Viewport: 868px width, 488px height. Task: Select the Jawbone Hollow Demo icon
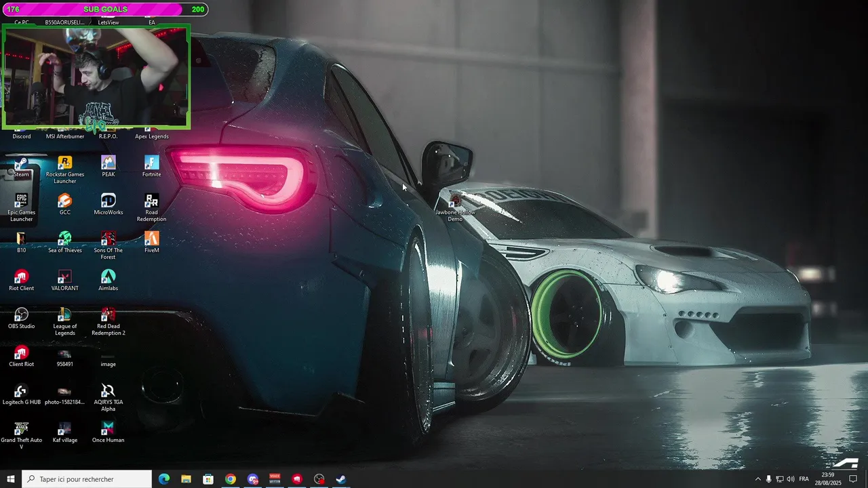(x=456, y=208)
